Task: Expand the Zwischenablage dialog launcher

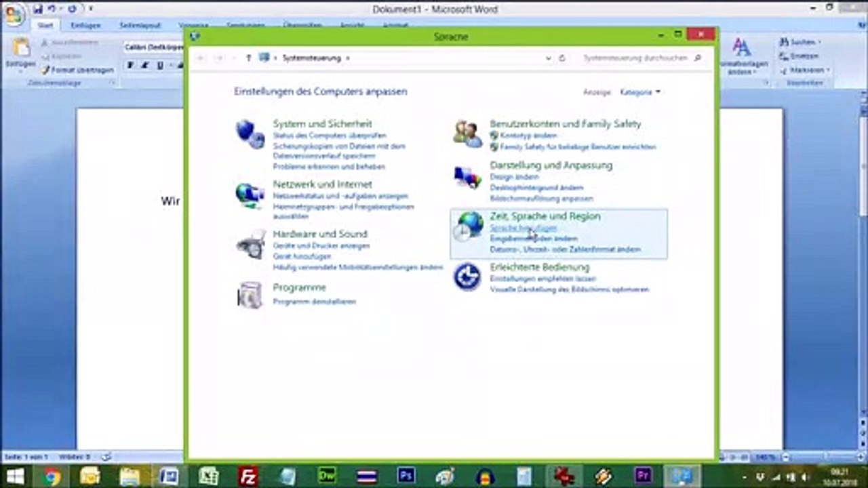Action: tap(113, 83)
